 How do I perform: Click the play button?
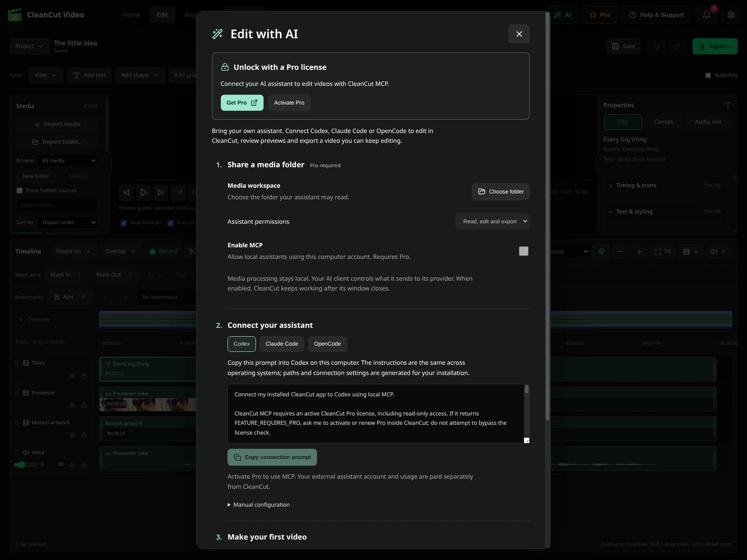(x=143, y=192)
